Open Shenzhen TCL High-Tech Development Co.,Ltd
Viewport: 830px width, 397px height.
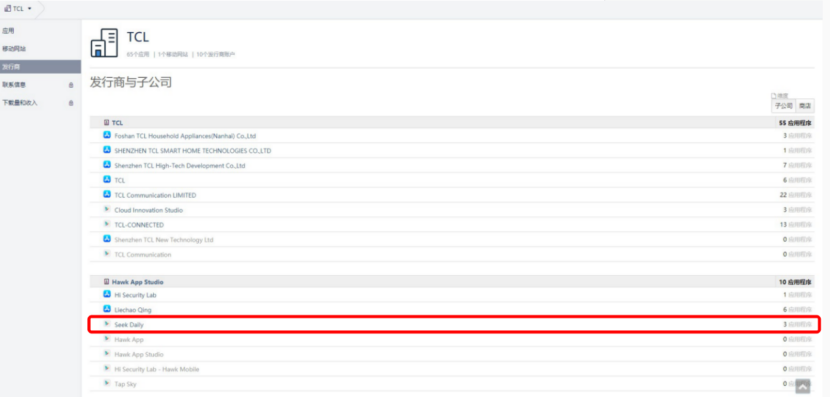180,166
